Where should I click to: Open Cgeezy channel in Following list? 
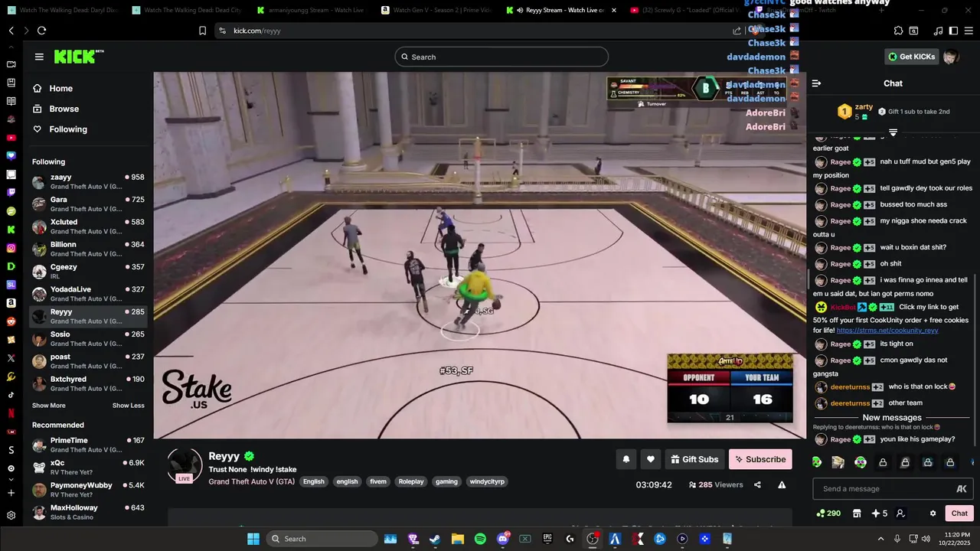(x=88, y=271)
